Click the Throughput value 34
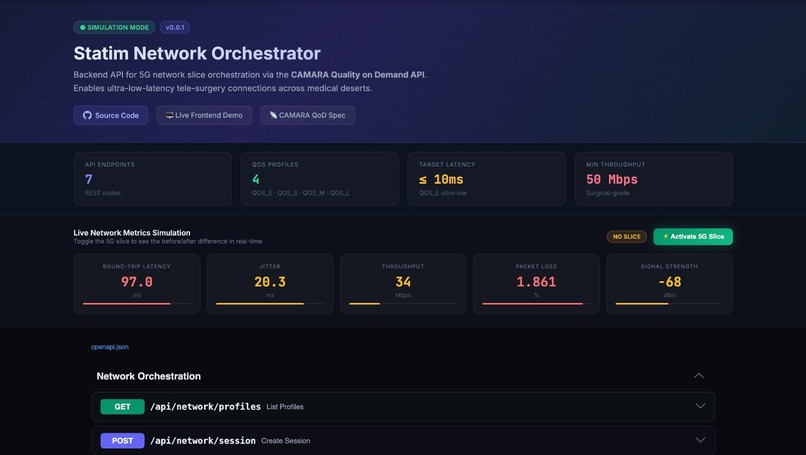 coord(403,282)
